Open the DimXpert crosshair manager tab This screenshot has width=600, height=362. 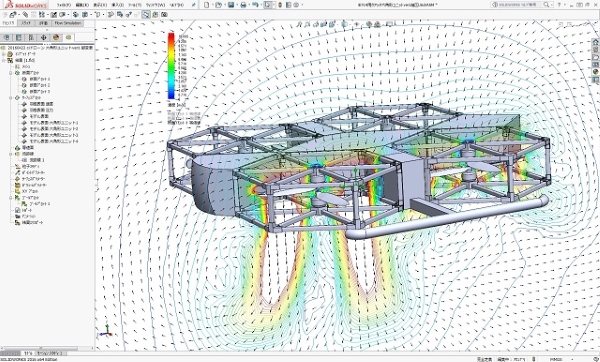[44, 37]
